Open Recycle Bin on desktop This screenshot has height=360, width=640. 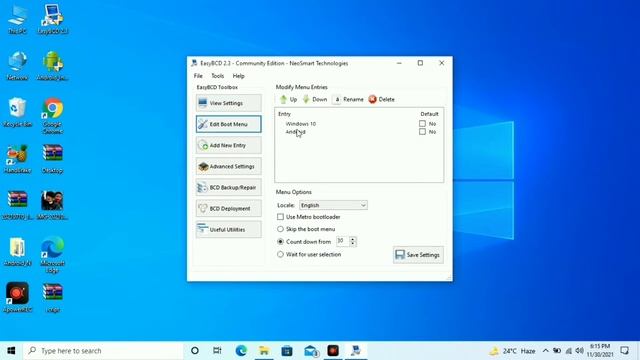tap(17, 113)
